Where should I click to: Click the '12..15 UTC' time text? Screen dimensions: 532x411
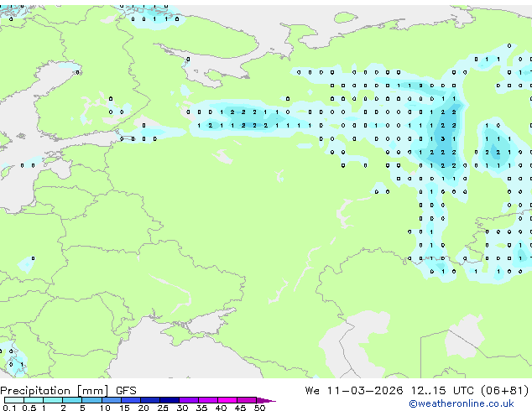[442, 391]
